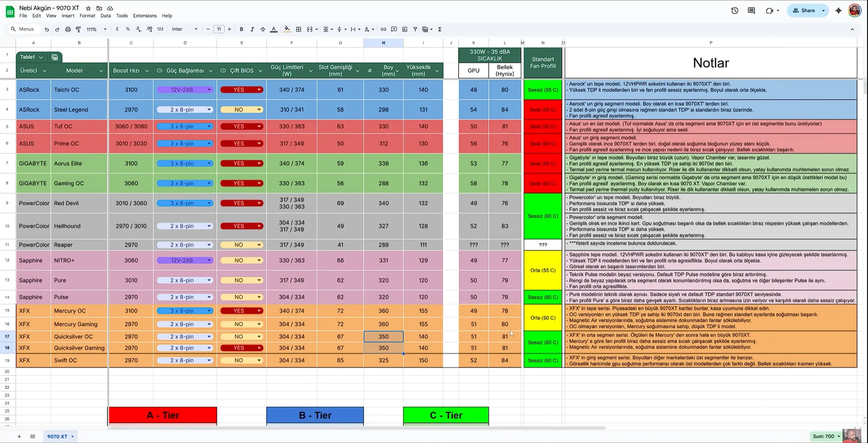Expand the Table1 name dropdown
868x443 pixels.
[41, 57]
